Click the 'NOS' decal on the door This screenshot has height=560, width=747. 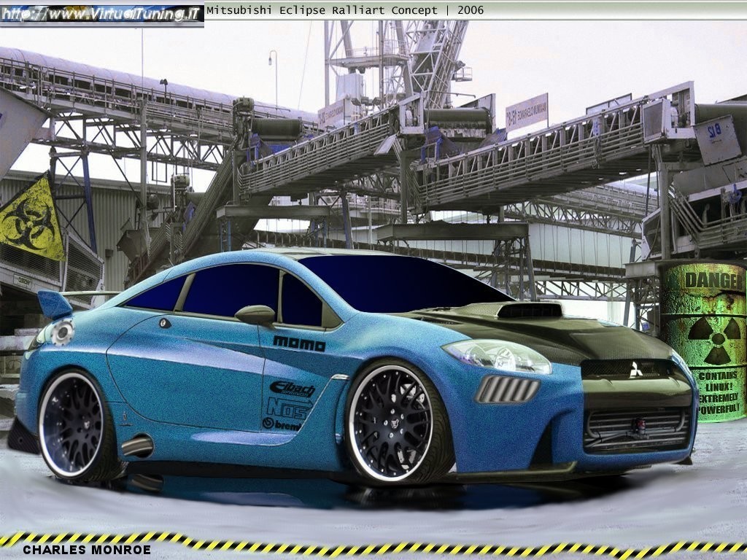289,408
